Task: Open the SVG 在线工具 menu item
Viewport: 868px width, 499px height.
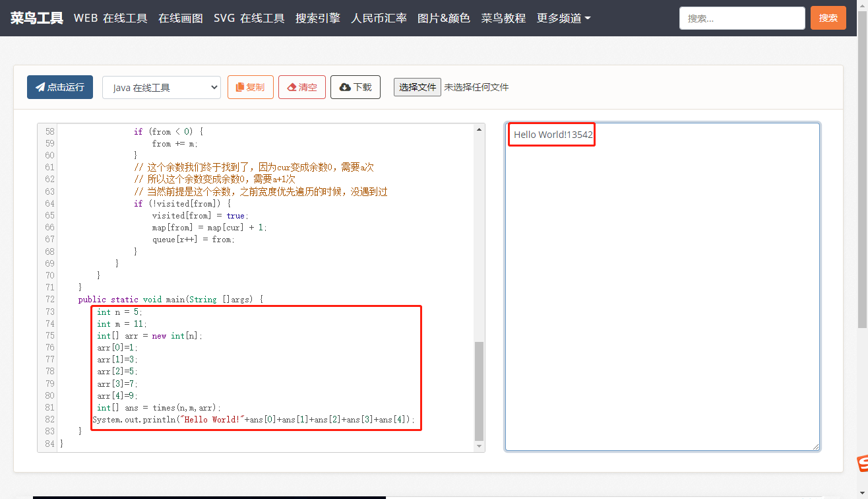Action: (249, 18)
